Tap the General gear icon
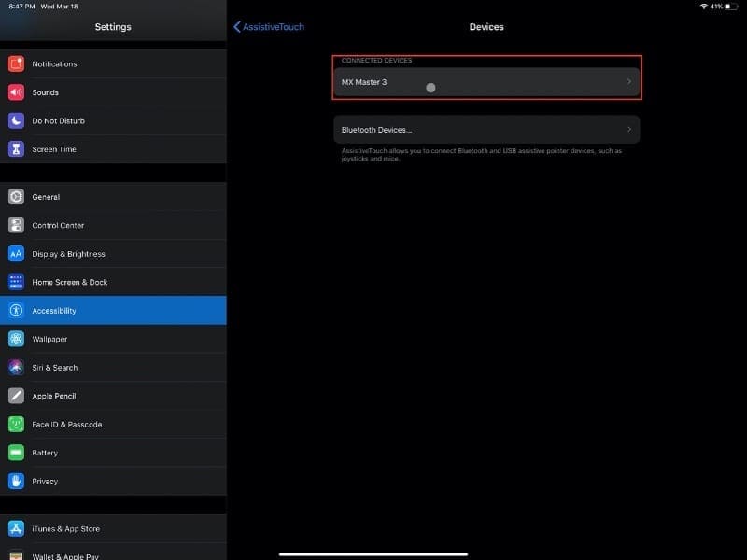Viewport: 747px width, 560px height. pos(16,197)
